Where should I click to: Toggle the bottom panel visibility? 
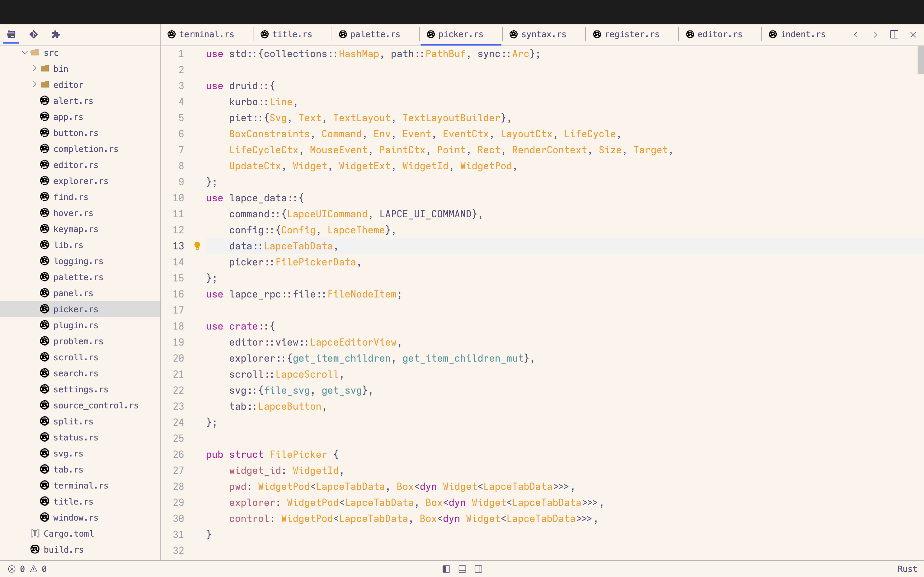coord(462,569)
